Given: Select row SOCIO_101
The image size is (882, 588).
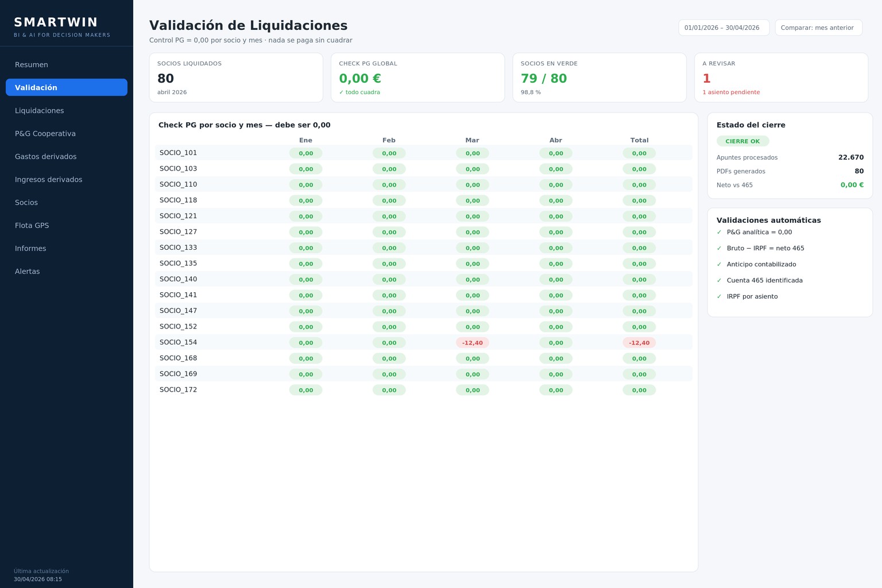Looking at the screenshot, I should pos(424,153).
